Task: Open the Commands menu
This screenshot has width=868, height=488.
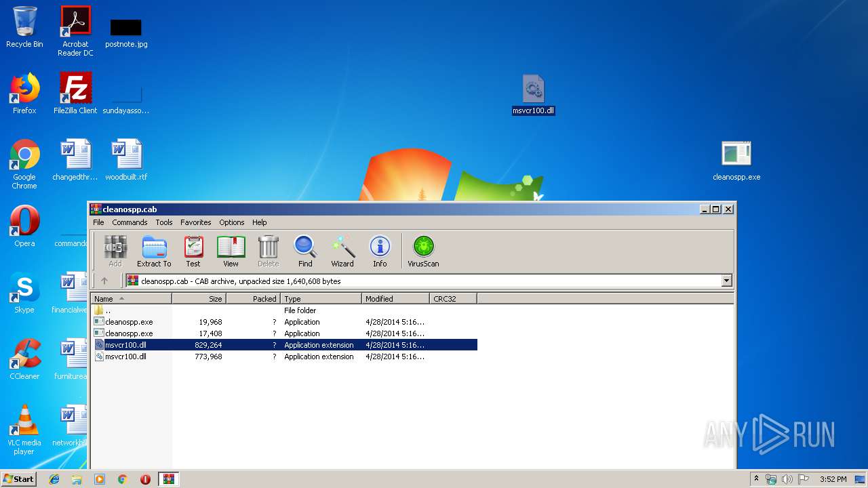Action: click(130, 222)
